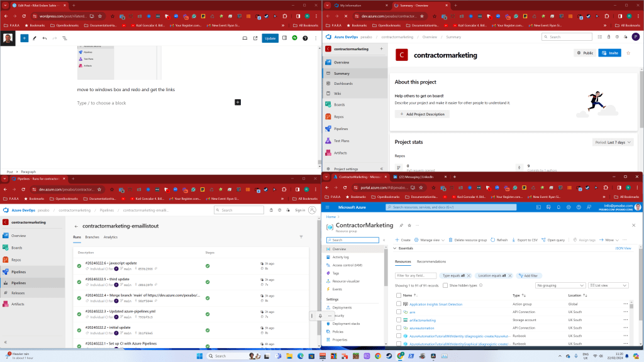Viewport: 644px width, 362px height.
Task: Click Refresh in resource group toolbar
Action: coord(499,240)
